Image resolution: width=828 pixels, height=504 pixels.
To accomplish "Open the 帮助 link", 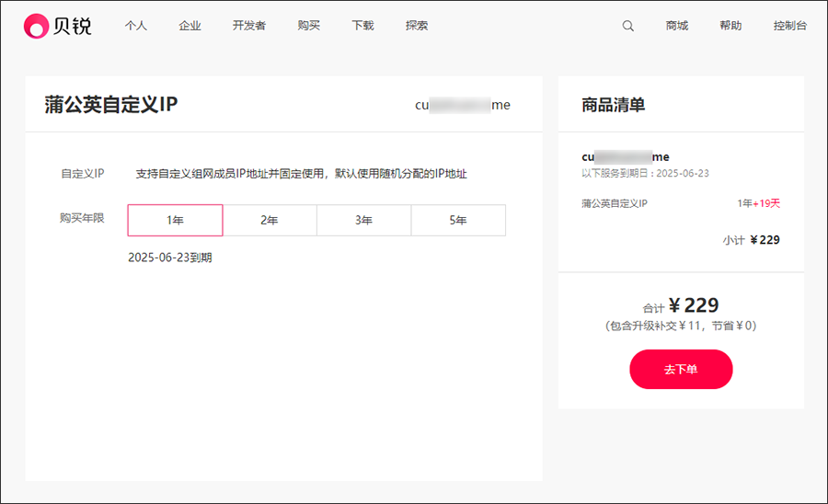I will [730, 26].
